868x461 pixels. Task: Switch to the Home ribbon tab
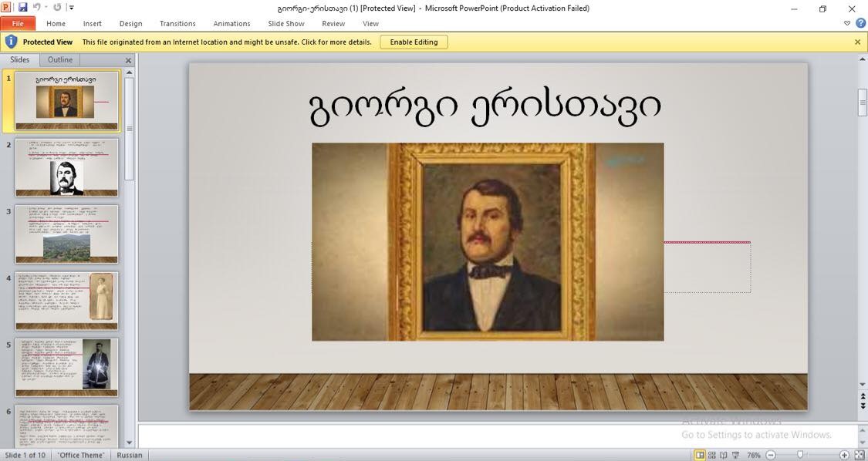click(x=56, y=24)
